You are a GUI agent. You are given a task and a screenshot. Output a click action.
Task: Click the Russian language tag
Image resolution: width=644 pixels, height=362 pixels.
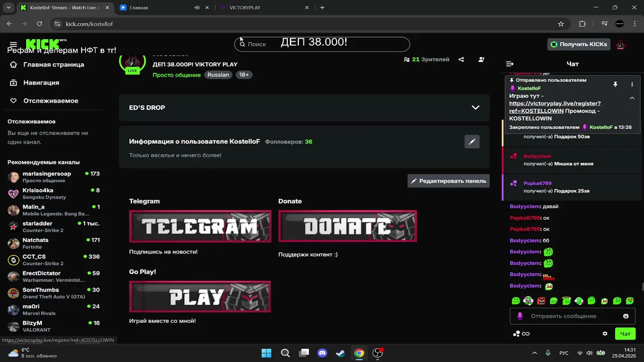218,75
